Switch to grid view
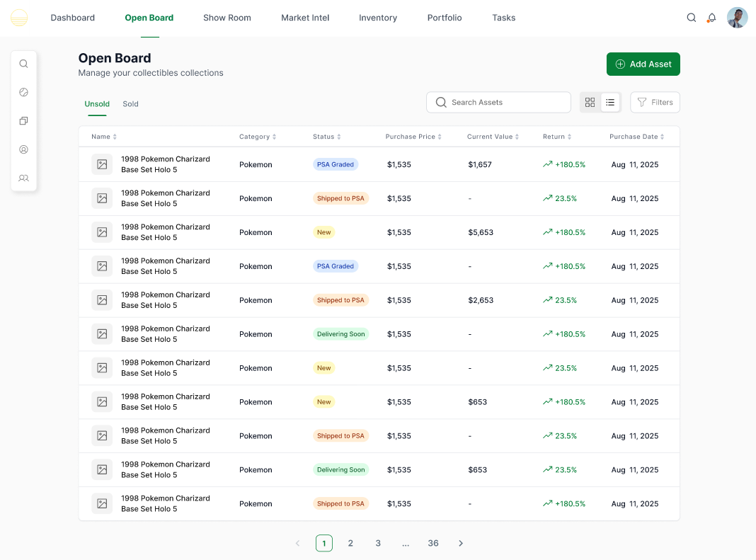Viewport: 756px width, 560px height. [x=590, y=102]
